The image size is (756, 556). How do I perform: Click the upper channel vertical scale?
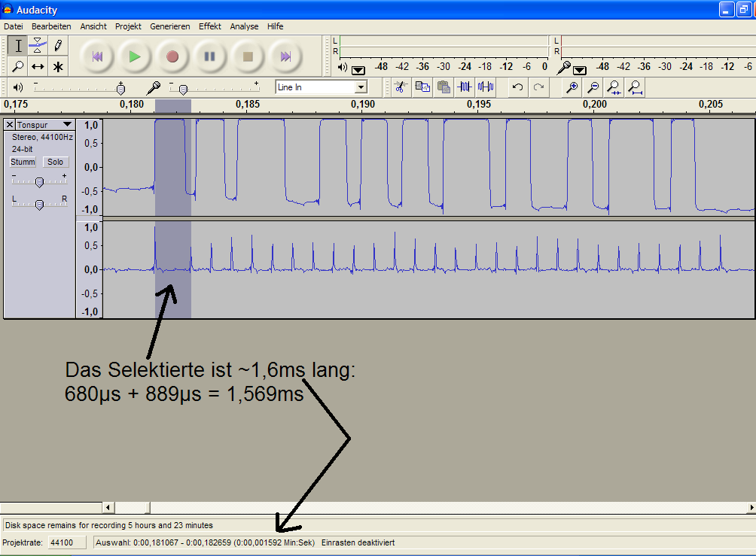pos(90,167)
